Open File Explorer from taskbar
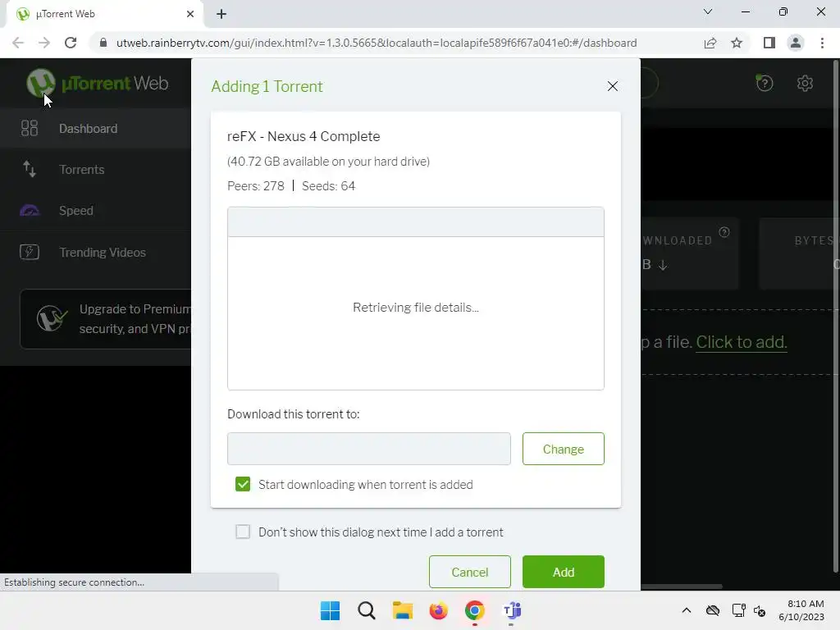This screenshot has height=630, width=840. pyautogui.click(x=402, y=610)
